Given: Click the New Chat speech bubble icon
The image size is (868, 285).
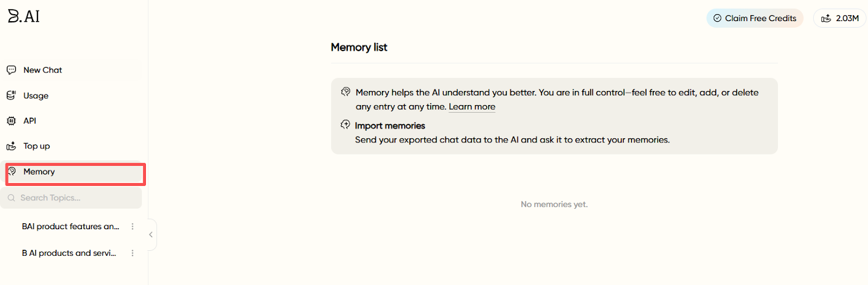Looking at the screenshot, I should pos(11,70).
